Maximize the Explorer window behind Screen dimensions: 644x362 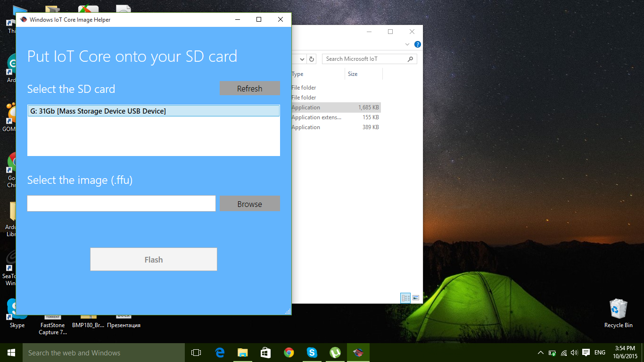pos(390,32)
